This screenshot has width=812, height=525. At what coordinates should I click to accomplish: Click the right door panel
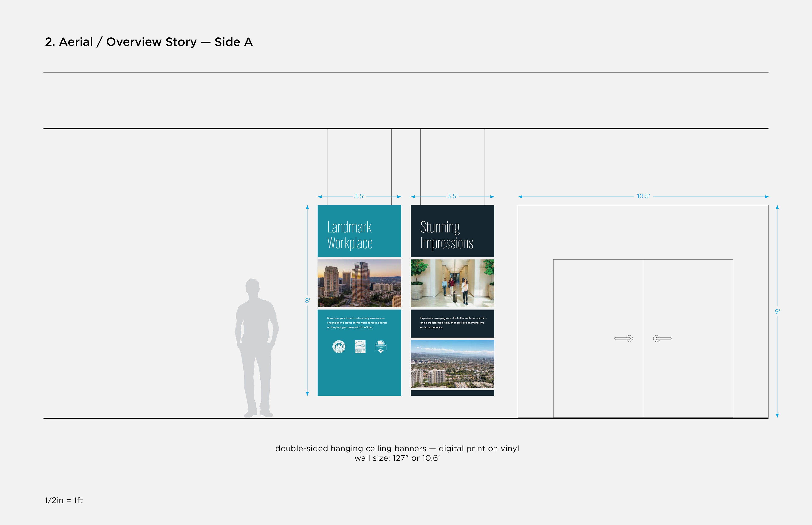[x=688, y=338]
